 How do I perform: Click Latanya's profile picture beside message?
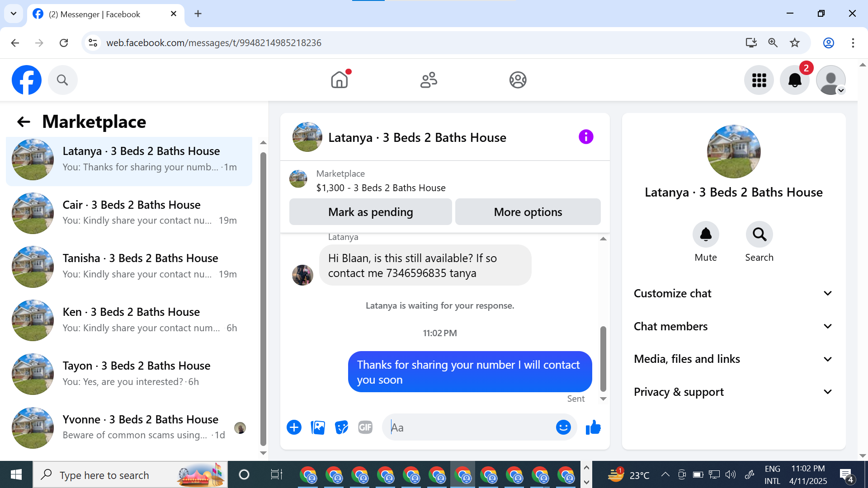click(x=302, y=275)
